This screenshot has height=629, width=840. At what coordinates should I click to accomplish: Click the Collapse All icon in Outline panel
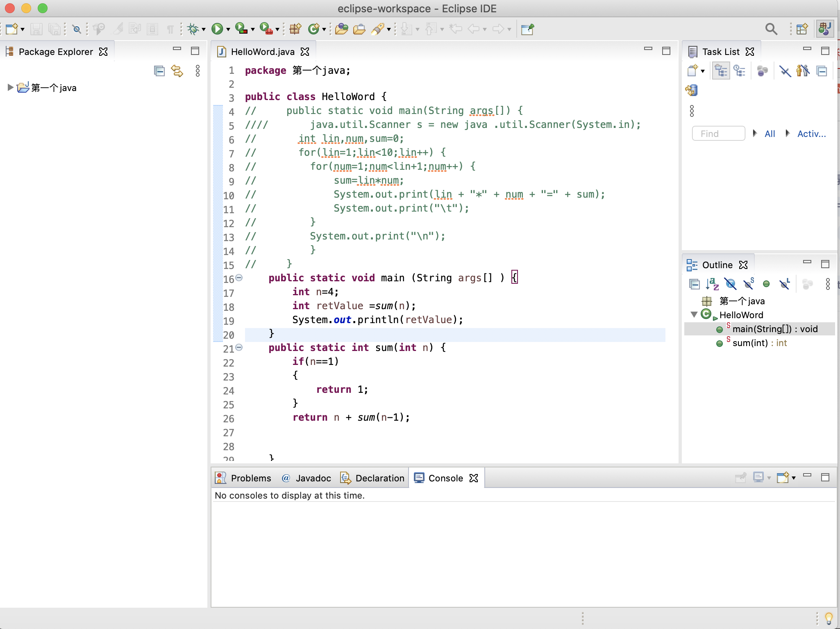(x=693, y=284)
